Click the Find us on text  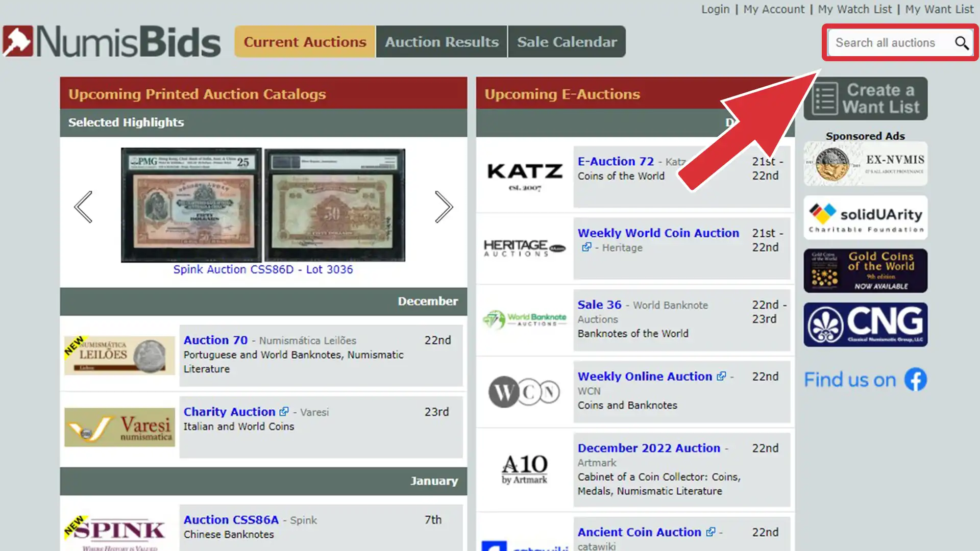click(x=850, y=380)
